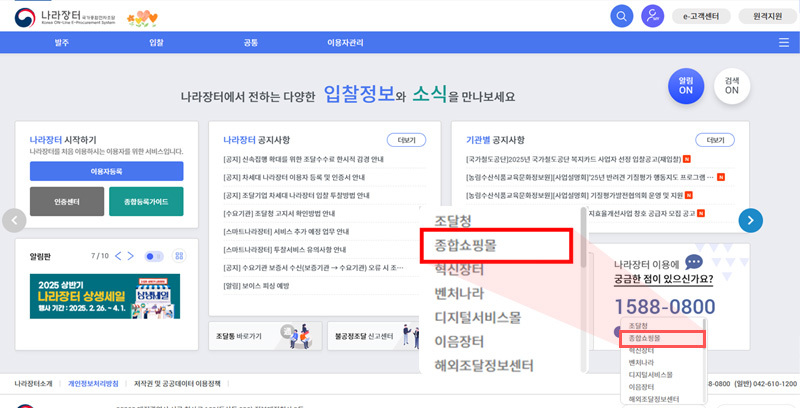Viewport: 800px width, 408px height.
Task: Open notice 신속집행 확대를 위한 조달수수료 한시적 감경 안내
Action: [x=304, y=160]
